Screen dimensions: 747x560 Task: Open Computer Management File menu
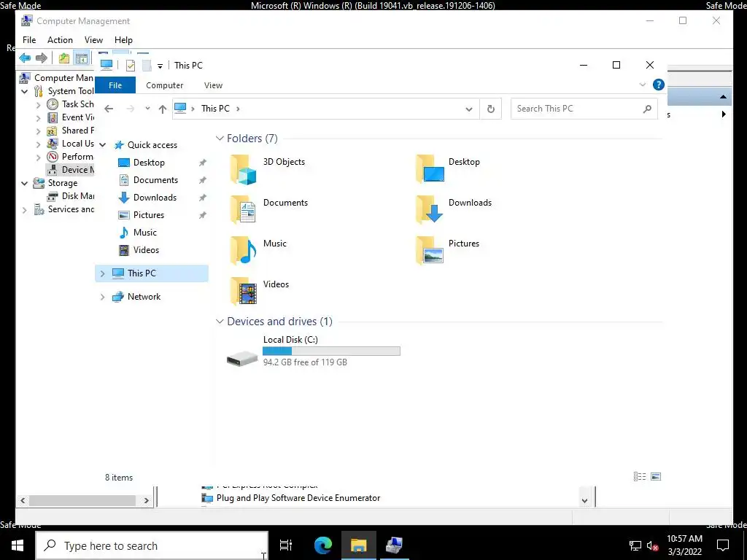[29, 40]
